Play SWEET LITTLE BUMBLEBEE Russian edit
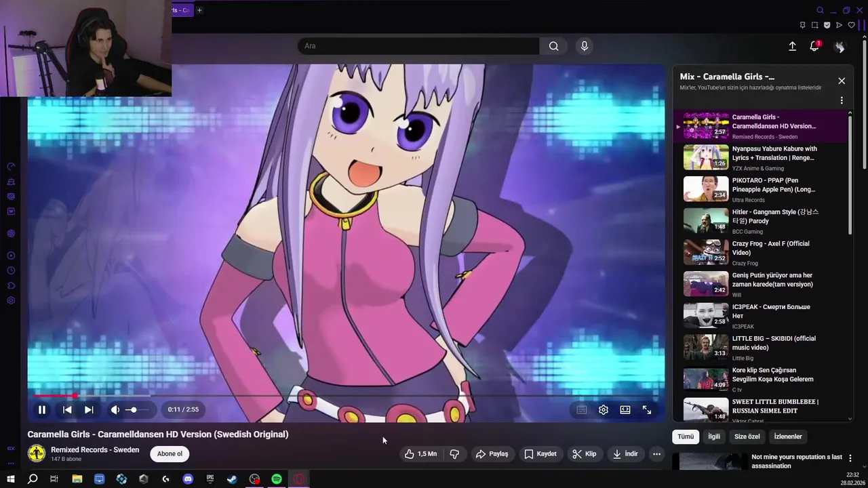This screenshot has height=488, width=868. point(759,410)
